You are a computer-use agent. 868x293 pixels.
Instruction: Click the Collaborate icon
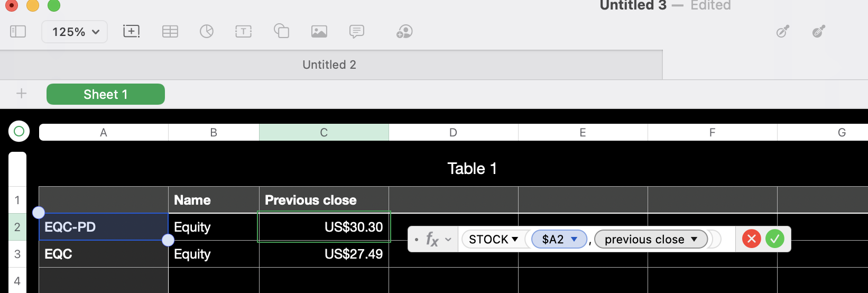coord(404,32)
